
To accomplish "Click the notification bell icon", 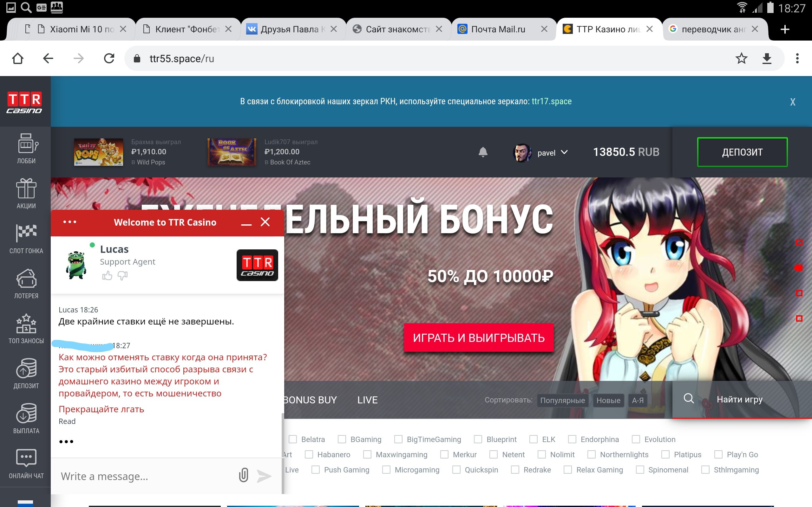I will (483, 152).
